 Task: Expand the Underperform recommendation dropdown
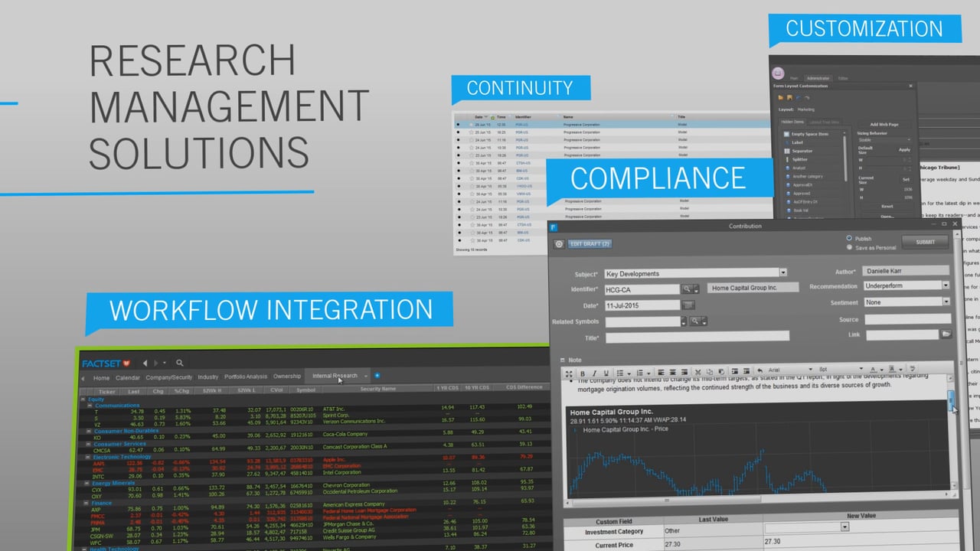pyautogui.click(x=946, y=285)
